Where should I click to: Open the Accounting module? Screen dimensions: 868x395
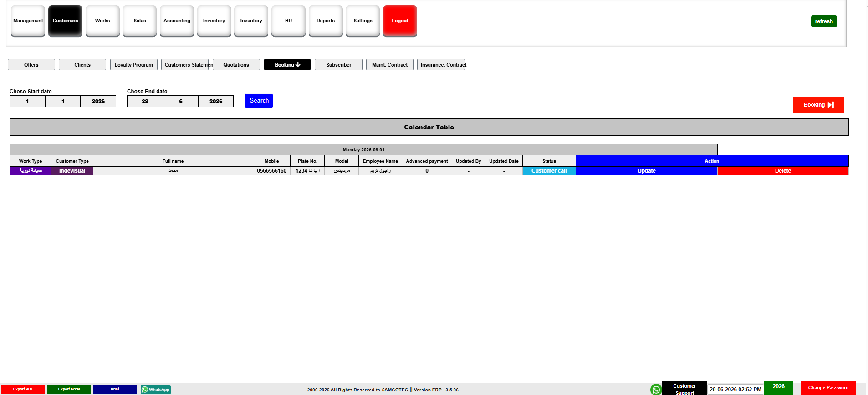(177, 21)
